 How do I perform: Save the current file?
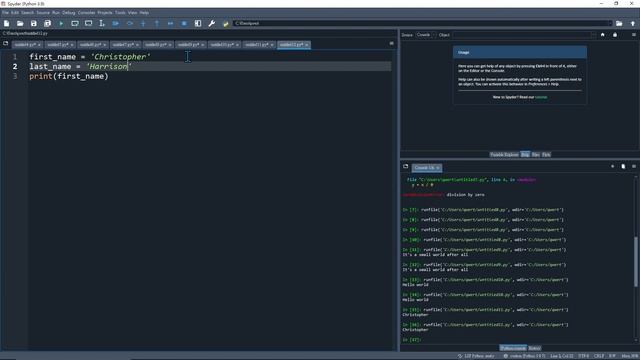tap(34, 24)
